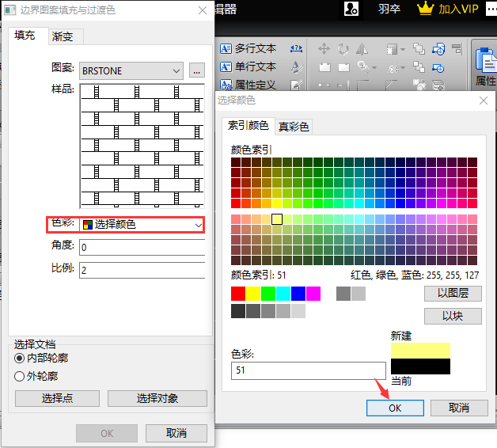497x448 pixels.
Task: Click the By Block (以块) button
Action: point(453,316)
